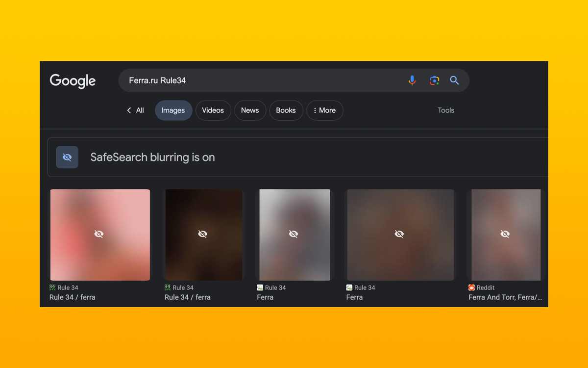Click the Reddit favicon

coord(471,288)
